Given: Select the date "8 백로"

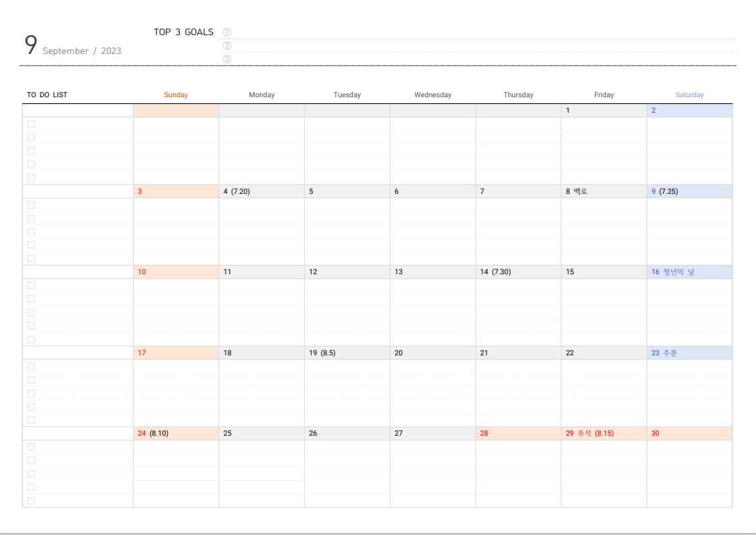Looking at the screenshot, I should (604, 191).
